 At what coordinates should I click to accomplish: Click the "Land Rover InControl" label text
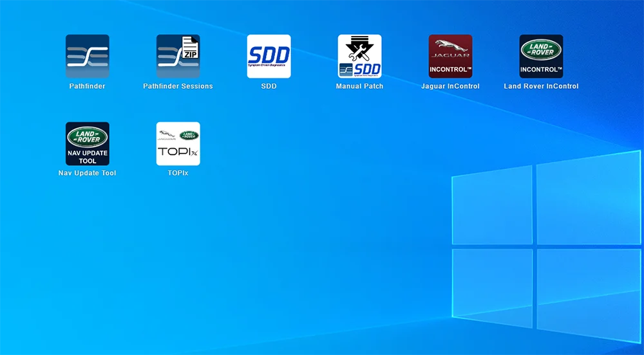(x=541, y=86)
